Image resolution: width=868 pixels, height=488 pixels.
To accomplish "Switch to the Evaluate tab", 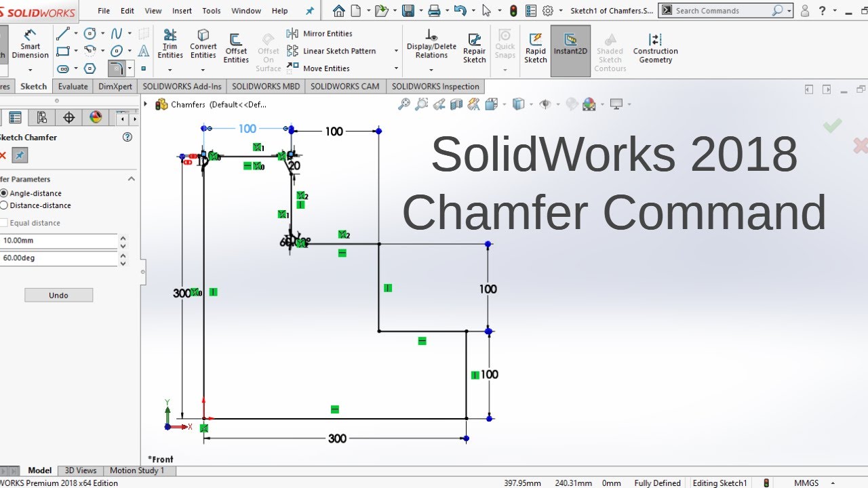I will pos(73,86).
